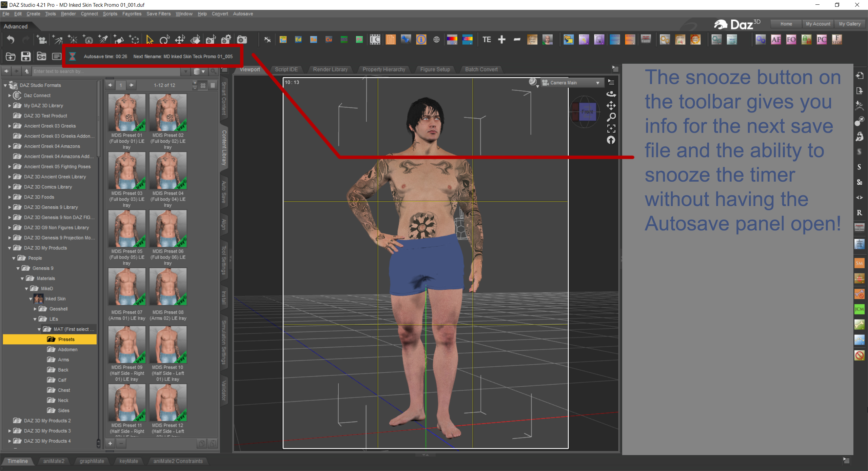Click the Home button

(x=786, y=24)
